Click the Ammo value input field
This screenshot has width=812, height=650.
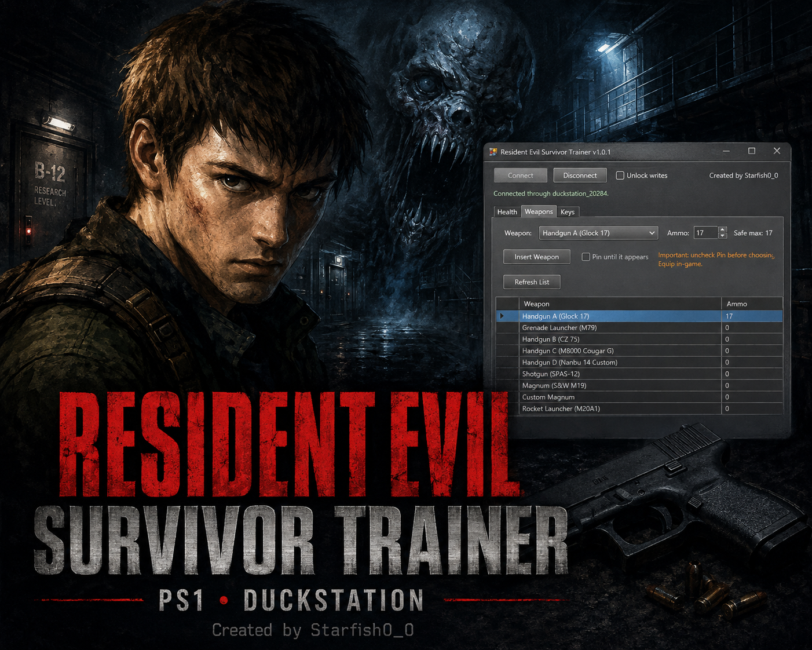[705, 233]
